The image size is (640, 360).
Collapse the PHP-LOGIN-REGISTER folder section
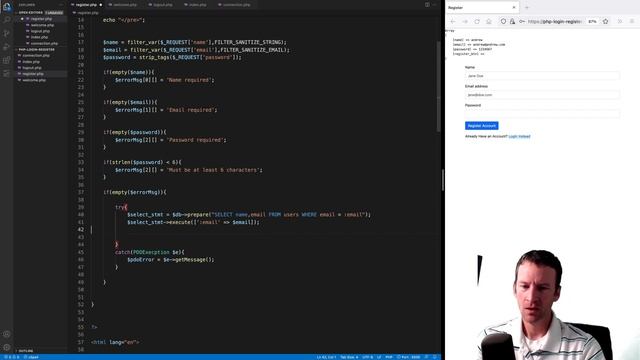click(x=36, y=49)
